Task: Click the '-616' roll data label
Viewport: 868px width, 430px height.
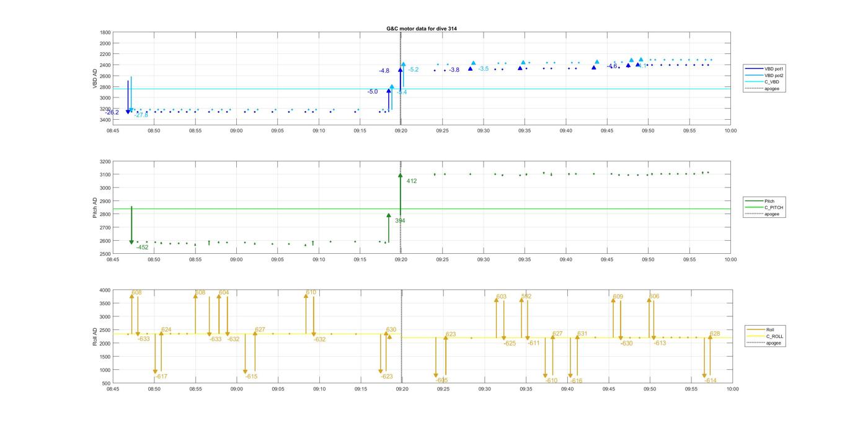Action: 577,381
